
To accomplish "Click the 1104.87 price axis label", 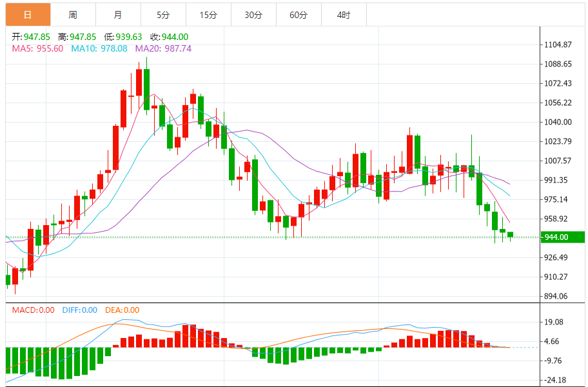I will click(558, 45).
